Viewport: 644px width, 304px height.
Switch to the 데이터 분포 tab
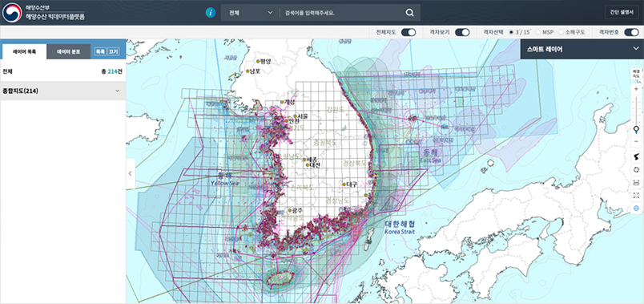(x=68, y=52)
